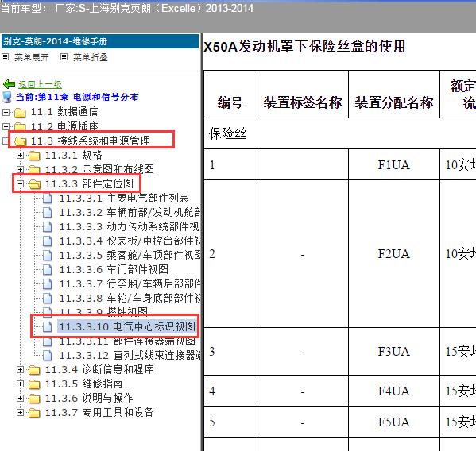Open 11.3.7 专用工具和设备 tree item
The height and width of the screenshot is (451, 476).
(99, 412)
